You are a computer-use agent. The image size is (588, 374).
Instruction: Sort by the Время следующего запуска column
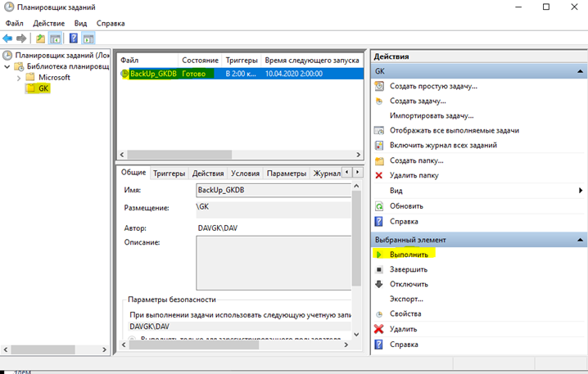click(312, 61)
